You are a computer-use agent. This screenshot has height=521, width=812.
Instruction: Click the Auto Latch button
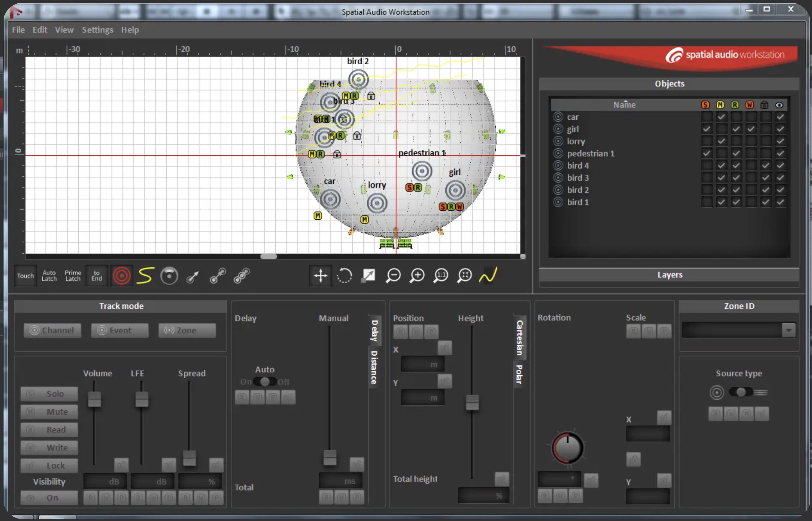coord(49,275)
